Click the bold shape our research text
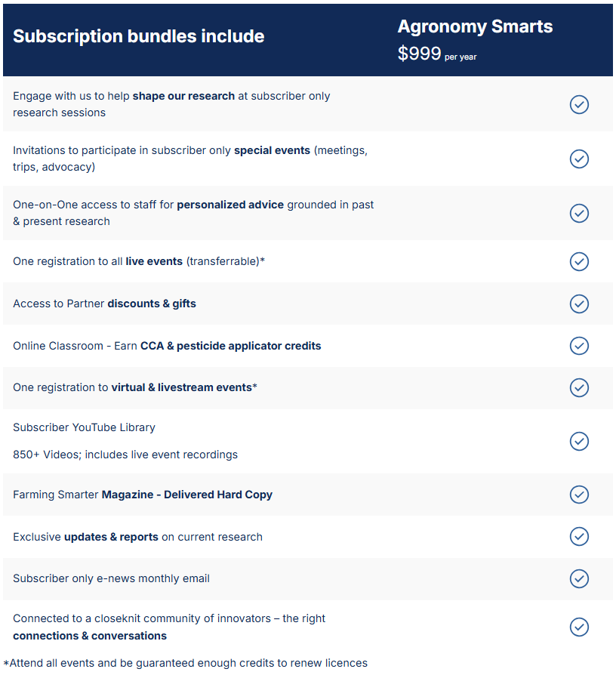616x675 pixels. tap(183, 96)
